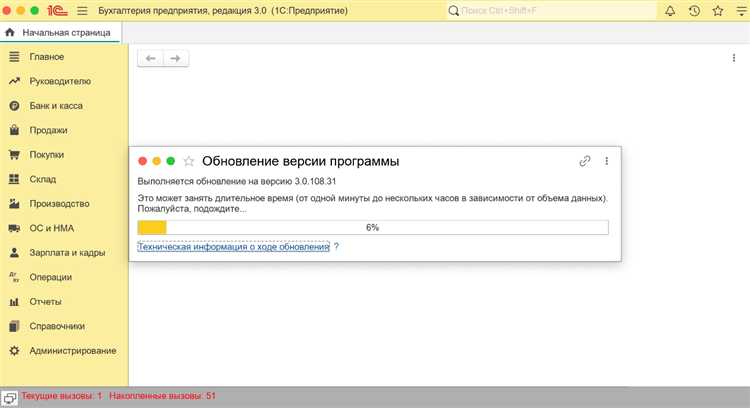The image size is (750, 408).
Task: Open notifications bell icon
Action: click(670, 11)
